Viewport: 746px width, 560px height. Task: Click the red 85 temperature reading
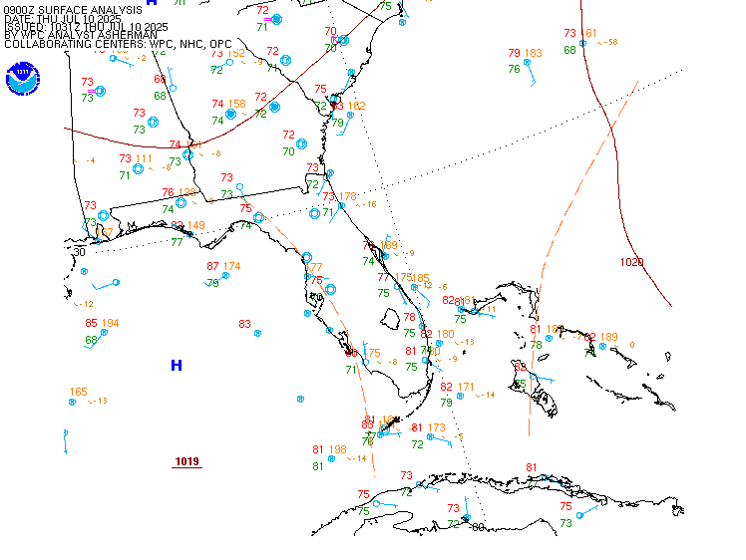[91, 323]
